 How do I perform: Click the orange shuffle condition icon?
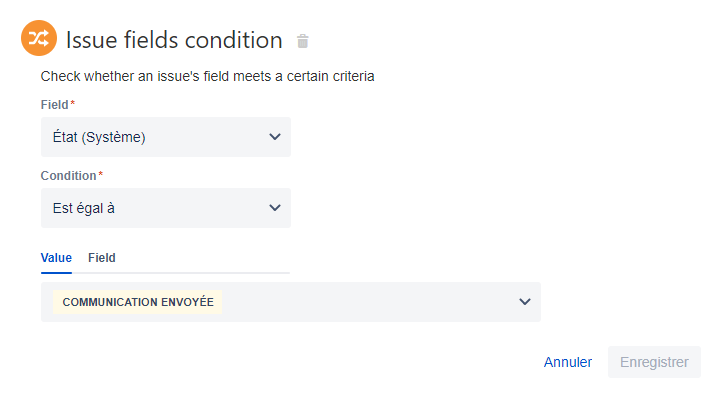(x=39, y=38)
